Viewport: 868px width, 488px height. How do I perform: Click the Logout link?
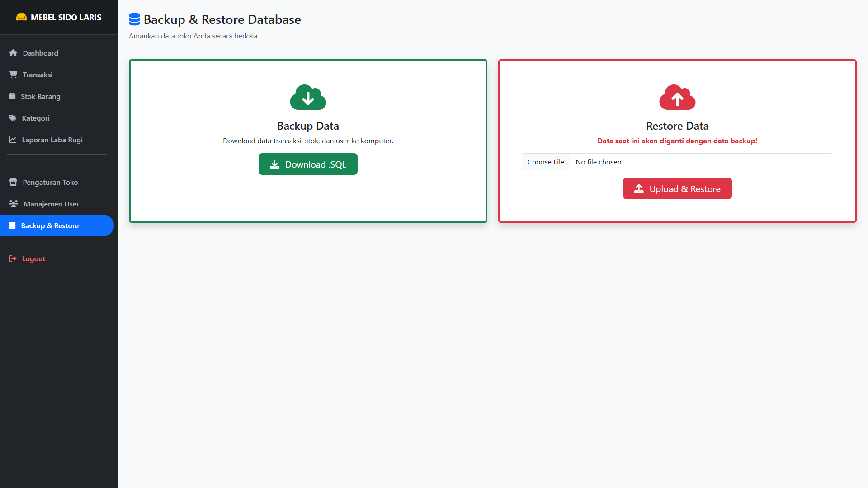click(x=33, y=258)
